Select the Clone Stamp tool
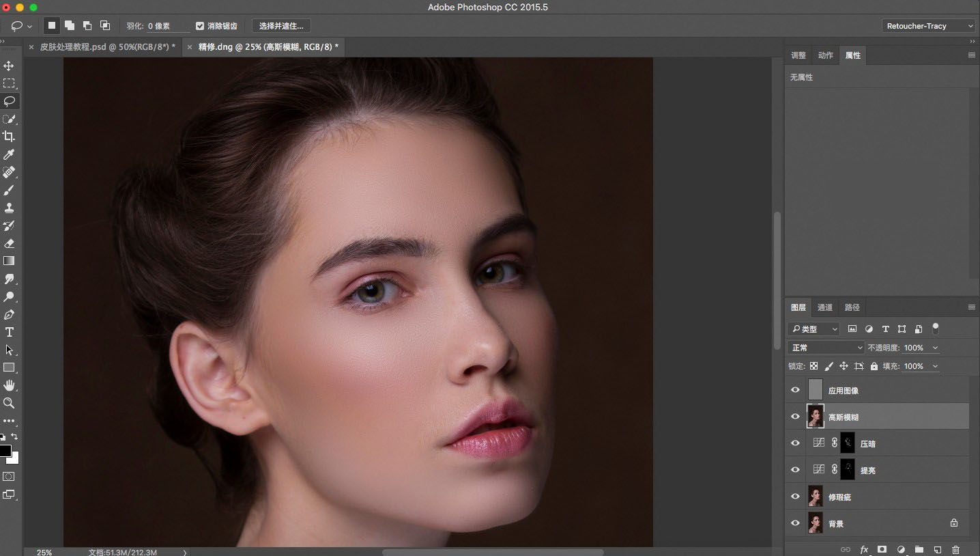980x556 pixels. [9, 208]
